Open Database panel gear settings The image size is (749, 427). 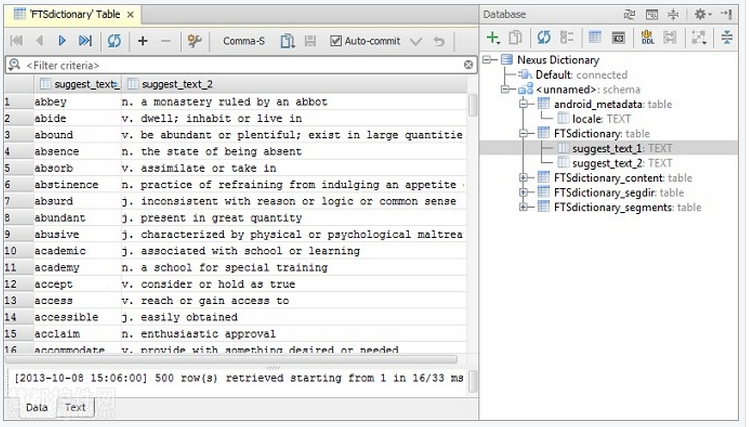[702, 14]
